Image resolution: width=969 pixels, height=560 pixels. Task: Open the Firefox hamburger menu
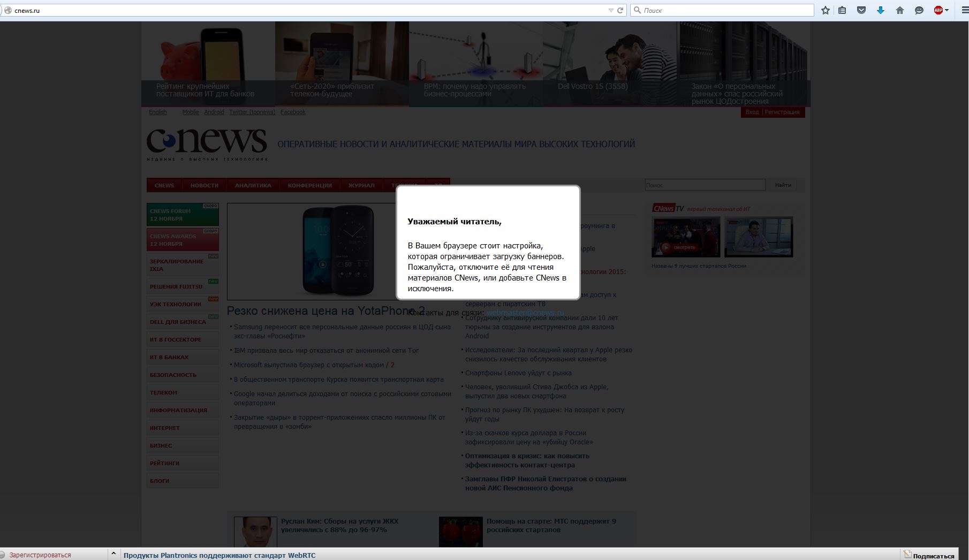pyautogui.click(x=965, y=10)
